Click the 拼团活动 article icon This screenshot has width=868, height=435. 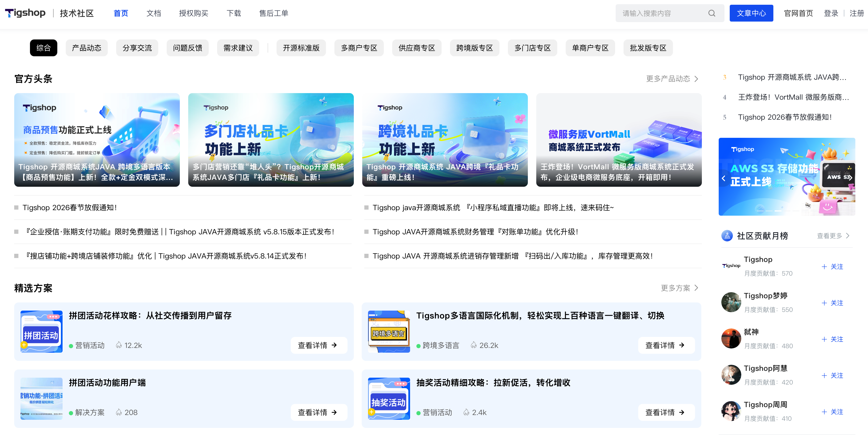(42, 331)
